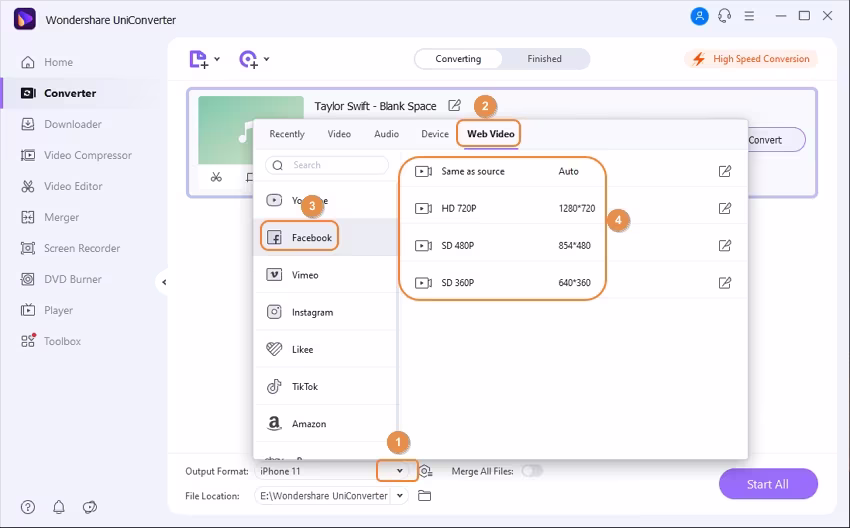Edit settings for SD 480P preset
850x528 pixels.
click(x=725, y=246)
